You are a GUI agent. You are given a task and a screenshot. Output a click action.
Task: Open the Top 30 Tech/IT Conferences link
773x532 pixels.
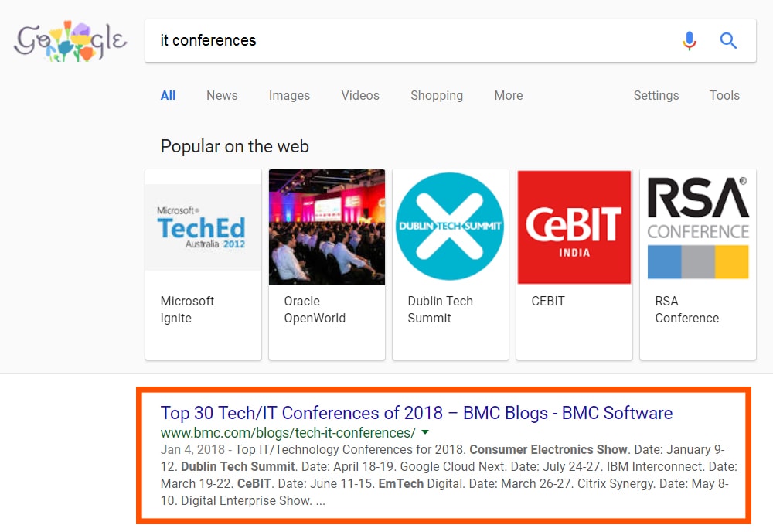click(x=416, y=413)
